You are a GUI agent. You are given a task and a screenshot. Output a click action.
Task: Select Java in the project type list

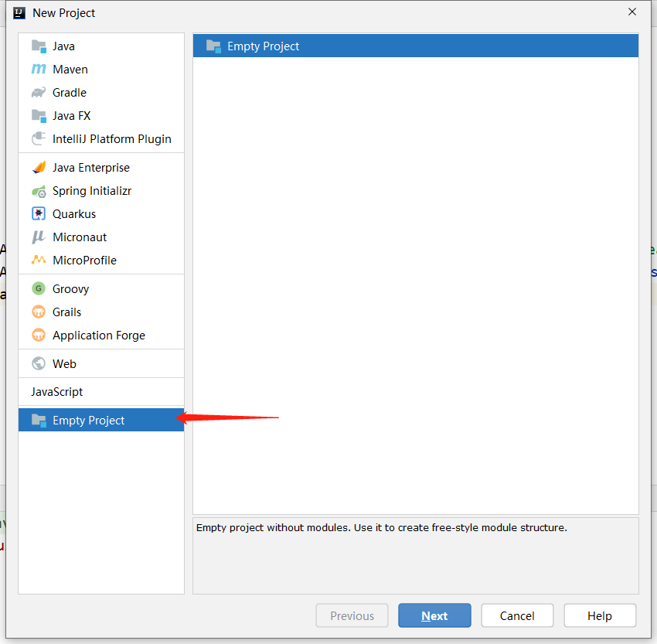101,46
